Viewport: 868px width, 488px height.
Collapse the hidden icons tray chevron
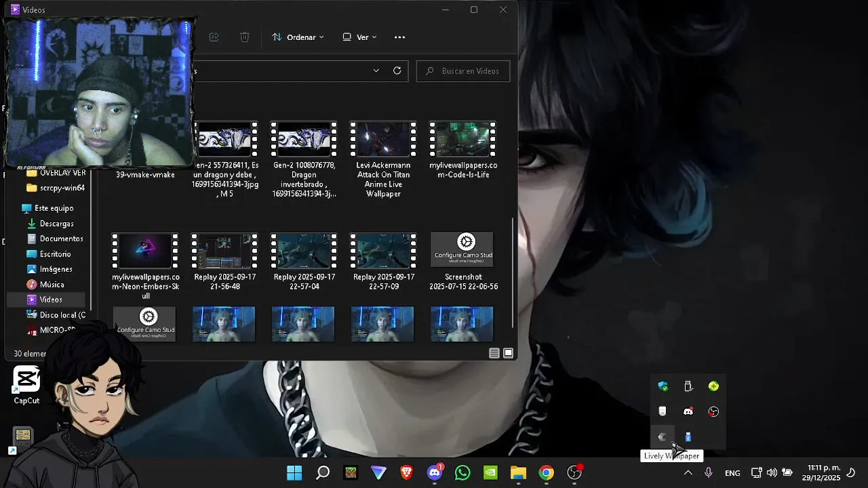[x=688, y=473]
